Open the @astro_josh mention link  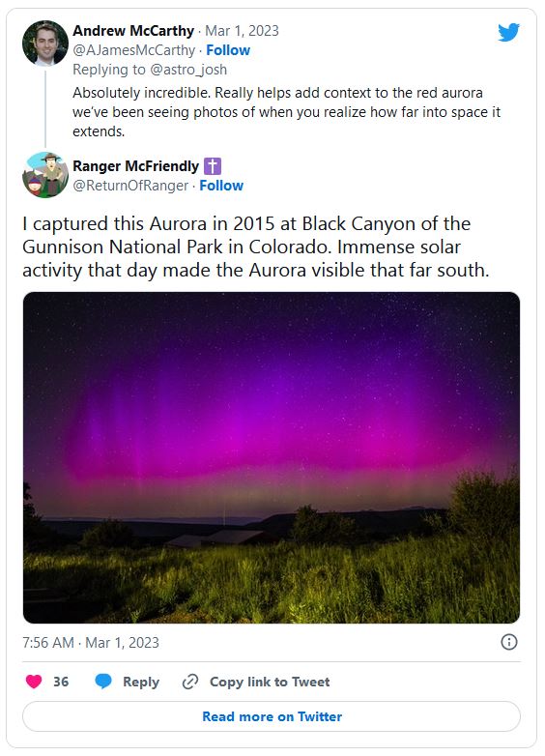187,70
